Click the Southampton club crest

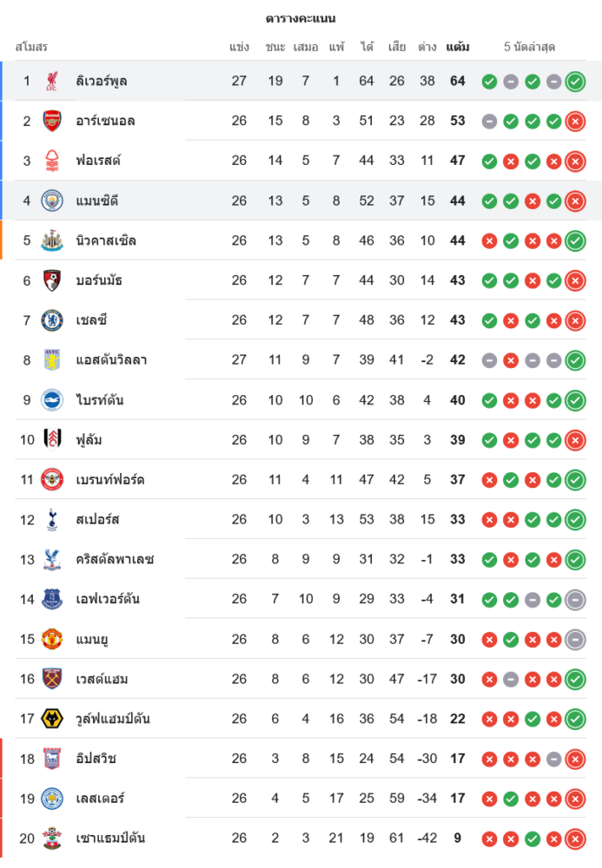pyautogui.click(x=52, y=838)
